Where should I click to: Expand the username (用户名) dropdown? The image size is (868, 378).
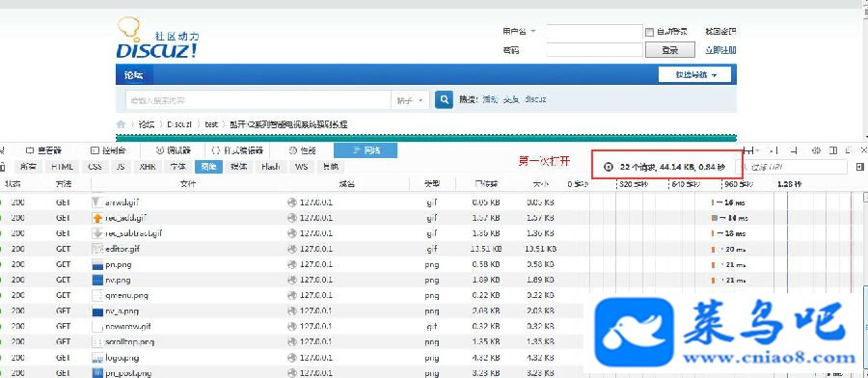point(533,32)
